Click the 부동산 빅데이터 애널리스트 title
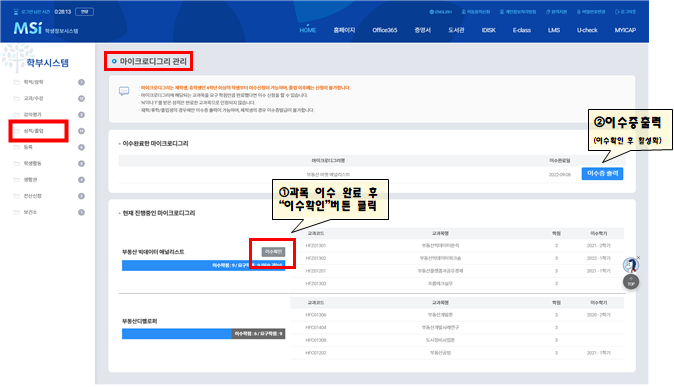The height and width of the screenshot is (387, 674). tap(153, 252)
